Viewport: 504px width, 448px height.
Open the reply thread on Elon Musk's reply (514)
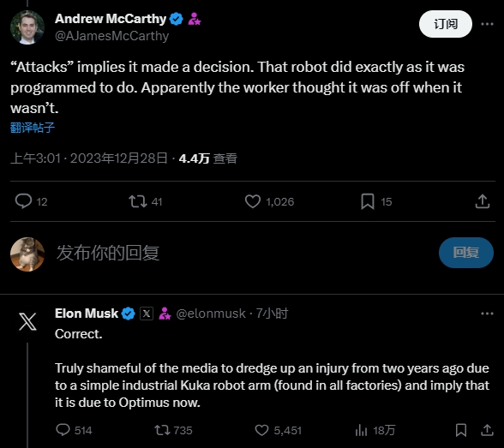point(63,430)
